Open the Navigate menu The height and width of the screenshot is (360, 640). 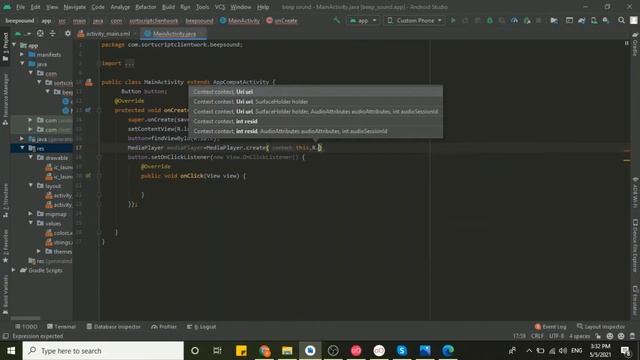point(75,7)
